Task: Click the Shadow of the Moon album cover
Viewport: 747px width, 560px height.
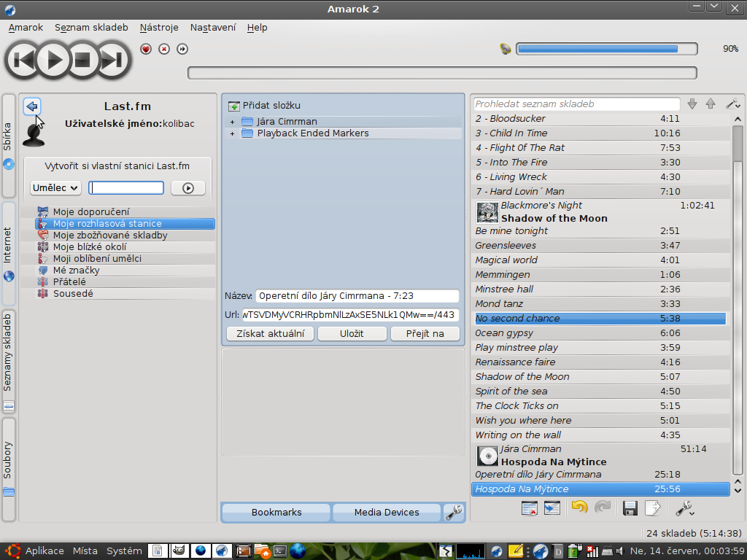Action: point(487,212)
